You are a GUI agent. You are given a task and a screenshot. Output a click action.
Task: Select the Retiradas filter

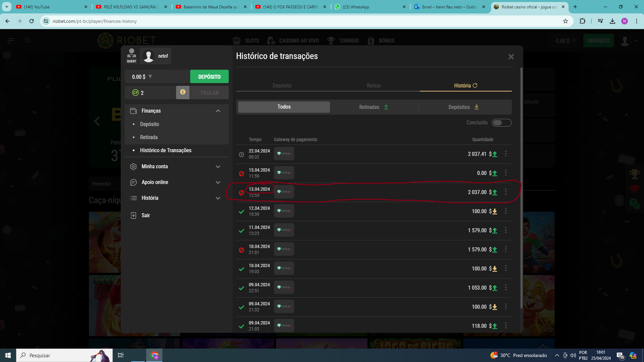click(374, 107)
